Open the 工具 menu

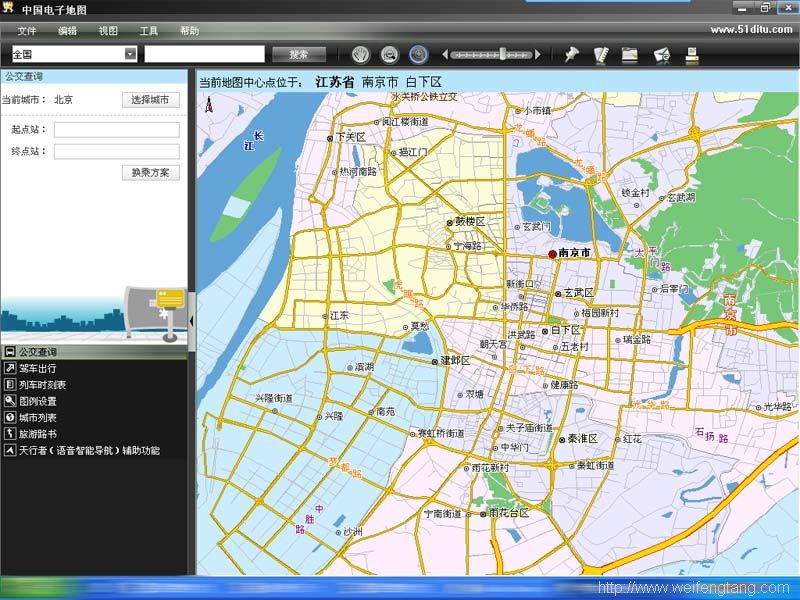point(148,31)
